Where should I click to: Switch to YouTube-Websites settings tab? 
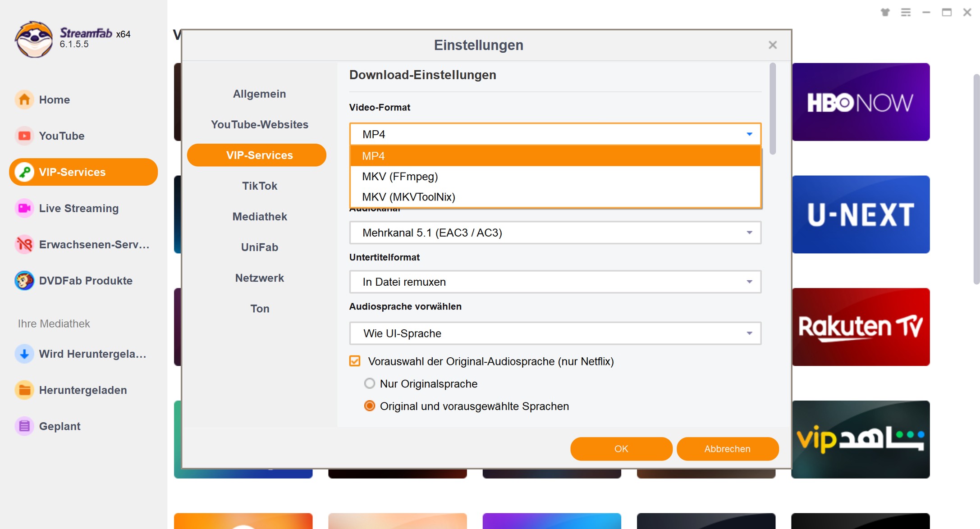pos(259,124)
